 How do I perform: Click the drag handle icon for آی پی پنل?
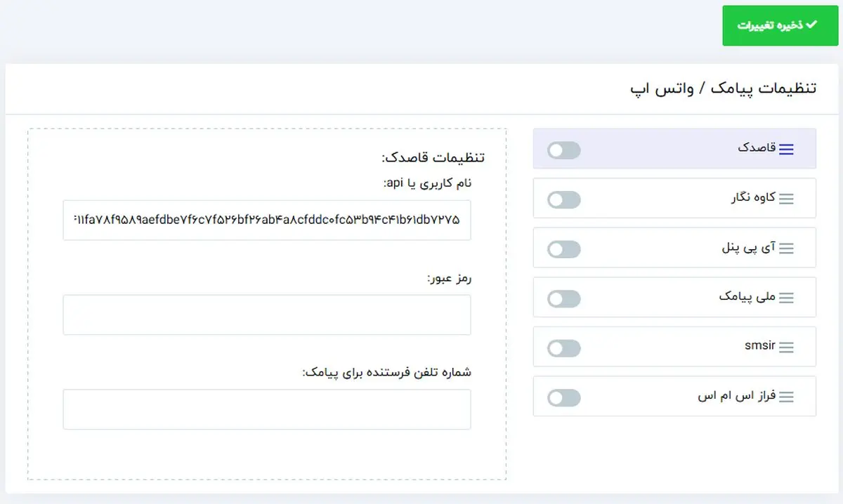coord(786,248)
